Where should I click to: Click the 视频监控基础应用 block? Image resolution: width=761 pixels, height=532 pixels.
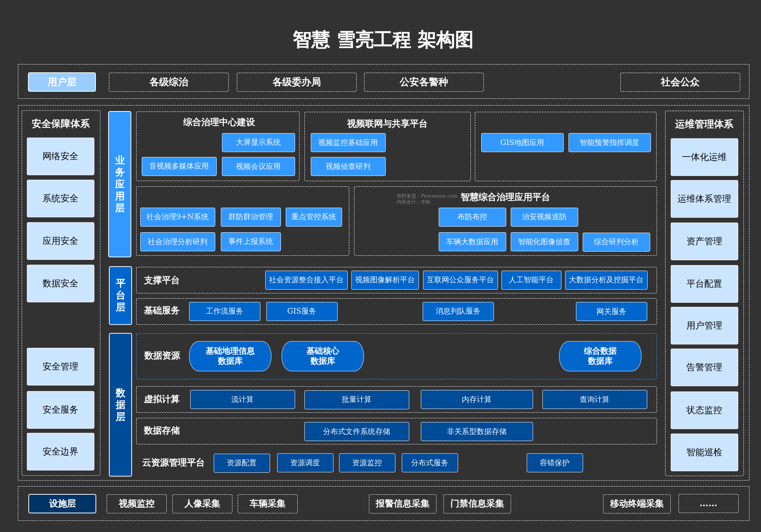tap(348, 142)
